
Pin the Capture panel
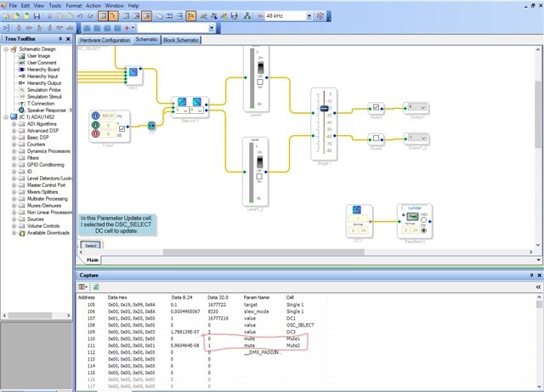click(x=531, y=275)
